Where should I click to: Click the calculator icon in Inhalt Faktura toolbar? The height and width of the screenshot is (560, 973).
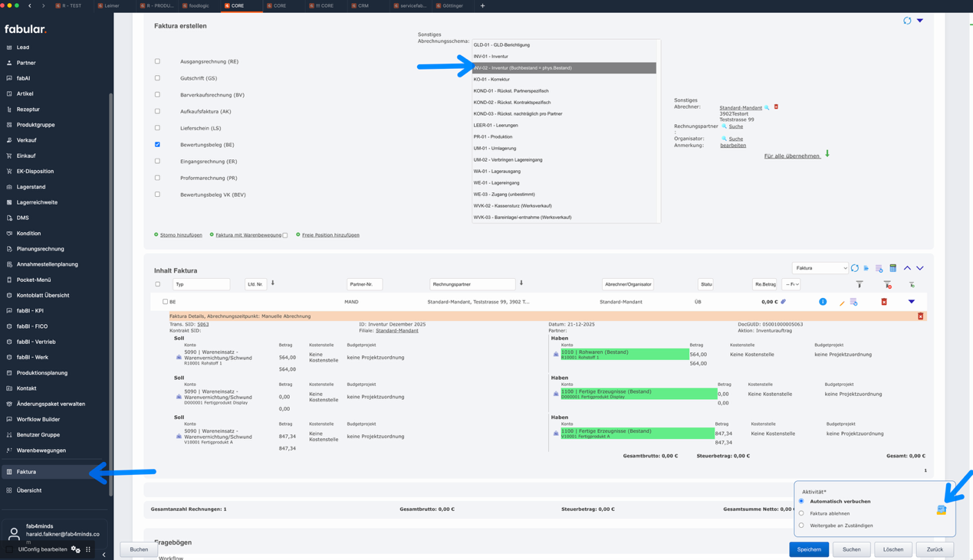[892, 268]
